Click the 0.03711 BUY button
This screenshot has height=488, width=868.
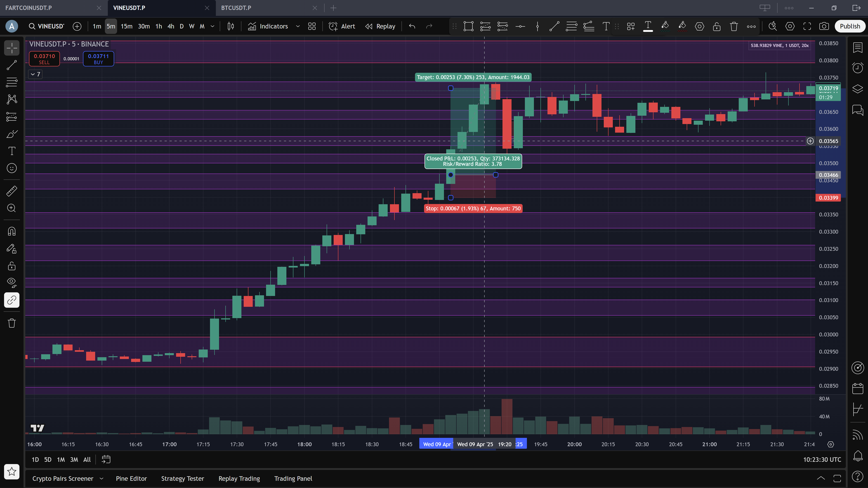[x=98, y=59]
